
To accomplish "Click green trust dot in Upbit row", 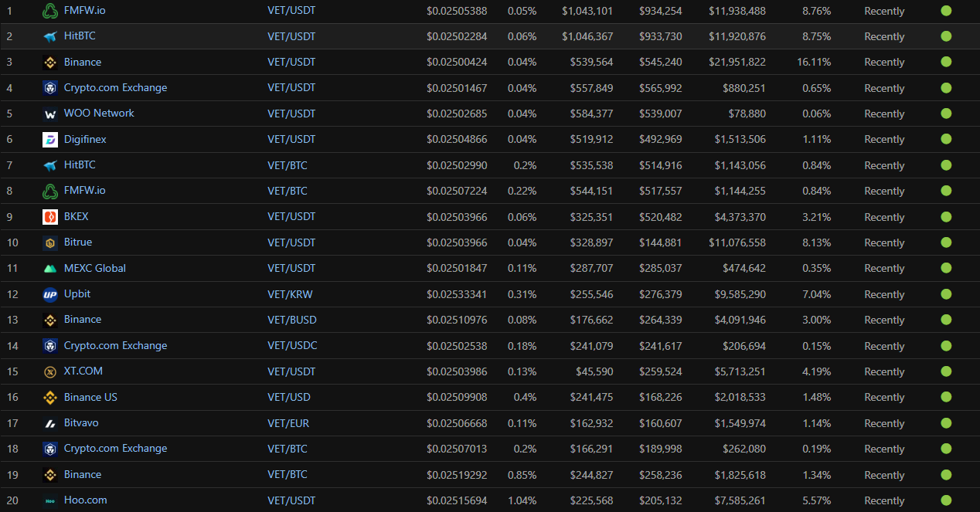I will (946, 294).
